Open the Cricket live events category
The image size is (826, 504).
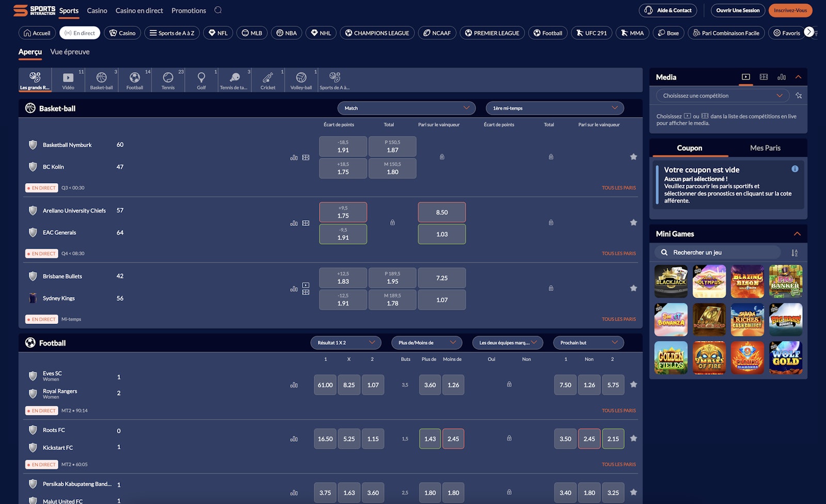pyautogui.click(x=268, y=78)
